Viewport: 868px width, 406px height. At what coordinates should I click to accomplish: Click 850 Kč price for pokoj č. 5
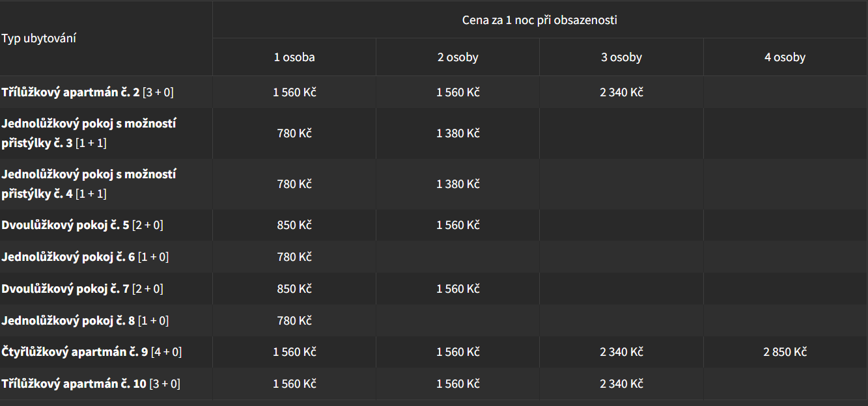point(294,225)
